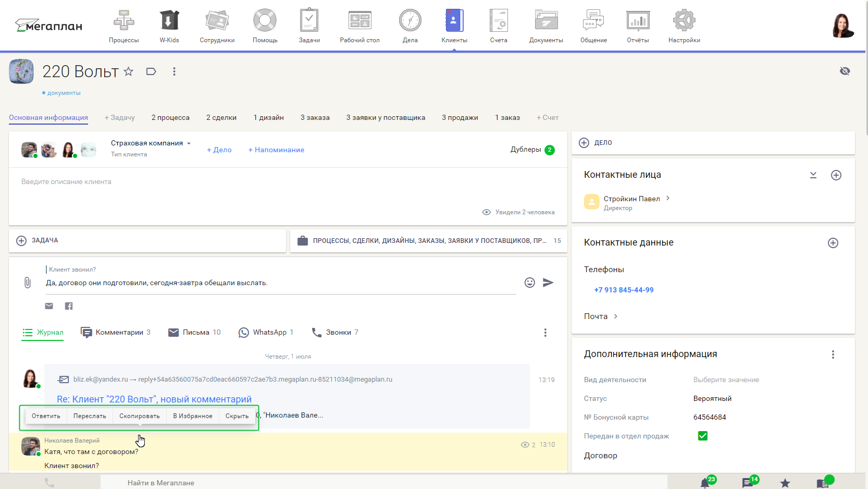Send the comment with arrow icon
868x489 pixels.
548,283
